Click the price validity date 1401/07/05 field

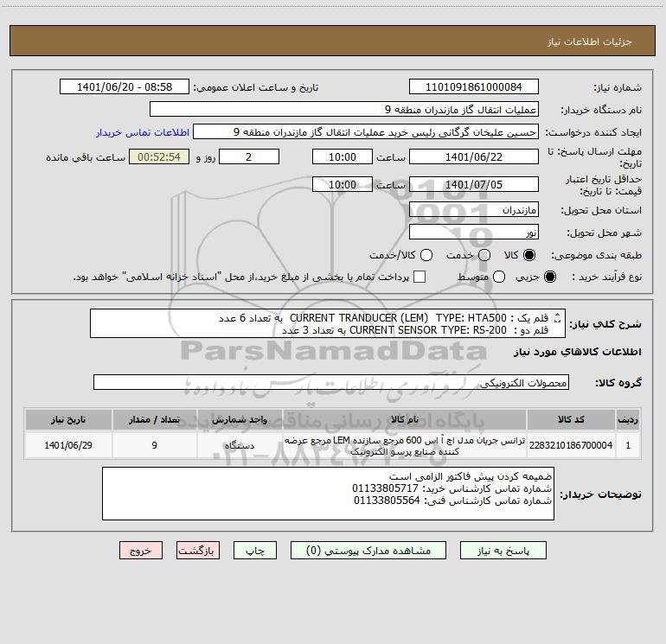click(474, 184)
